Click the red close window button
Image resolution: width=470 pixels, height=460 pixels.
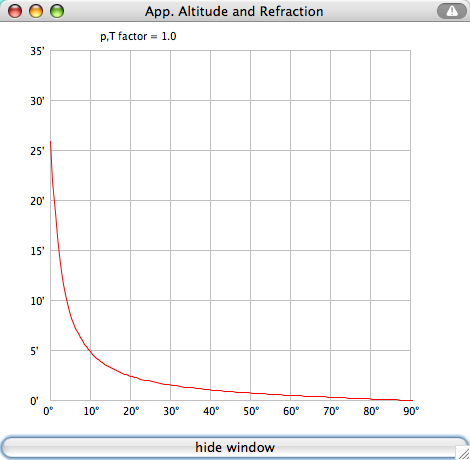coord(15,11)
